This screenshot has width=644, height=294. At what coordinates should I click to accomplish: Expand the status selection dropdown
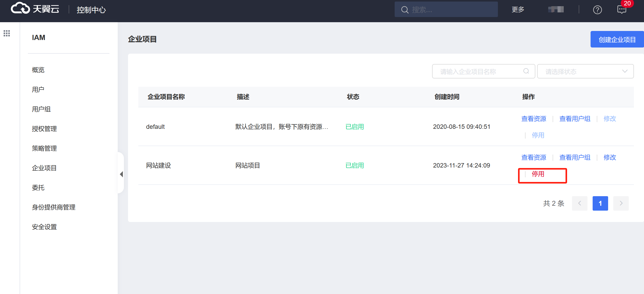585,71
